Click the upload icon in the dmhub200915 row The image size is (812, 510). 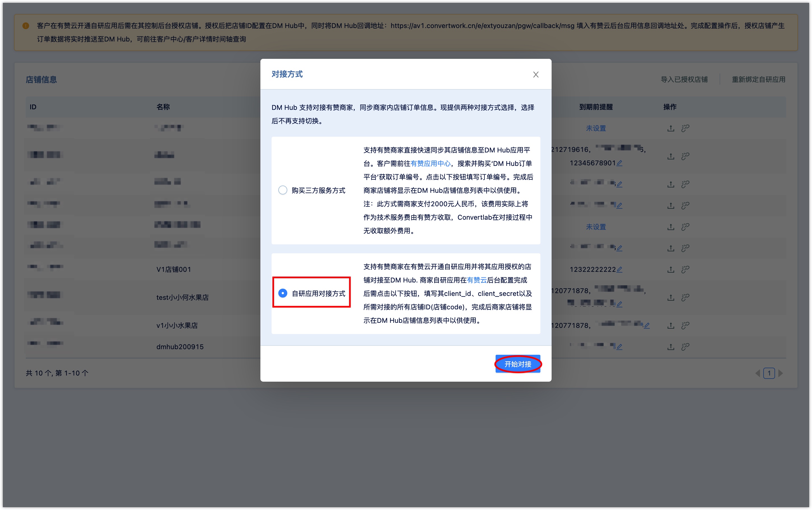[671, 347]
